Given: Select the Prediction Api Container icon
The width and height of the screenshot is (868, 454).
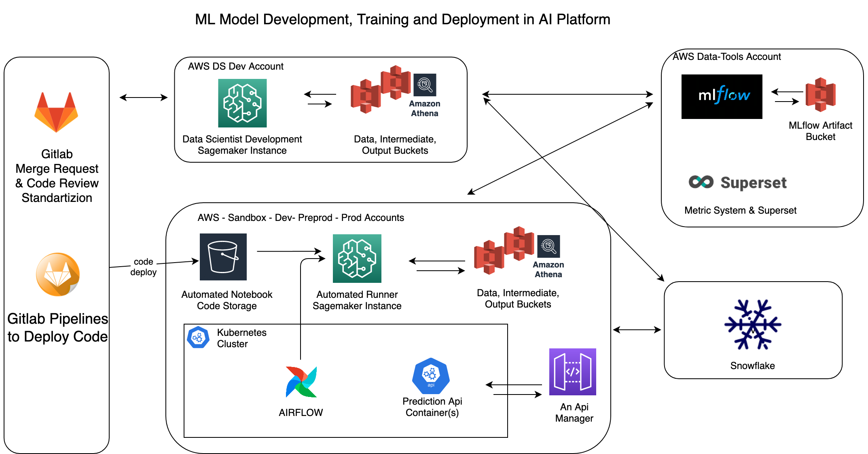Looking at the screenshot, I should point(431,376).
